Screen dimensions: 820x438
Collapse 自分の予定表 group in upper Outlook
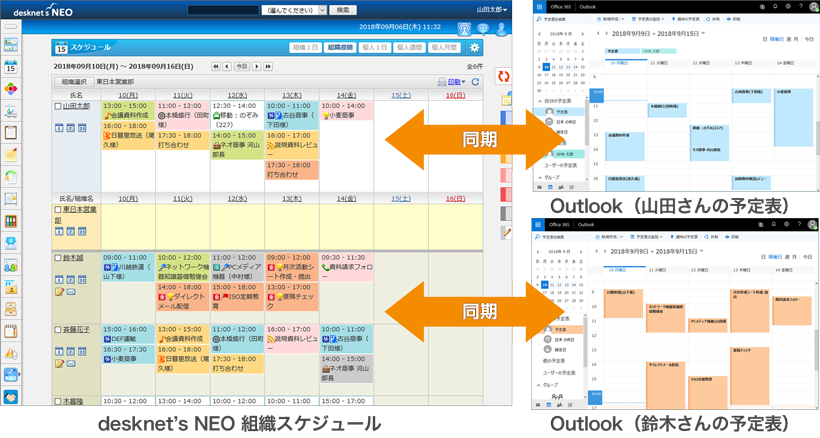pyautogui.click(x=540, y=101)
